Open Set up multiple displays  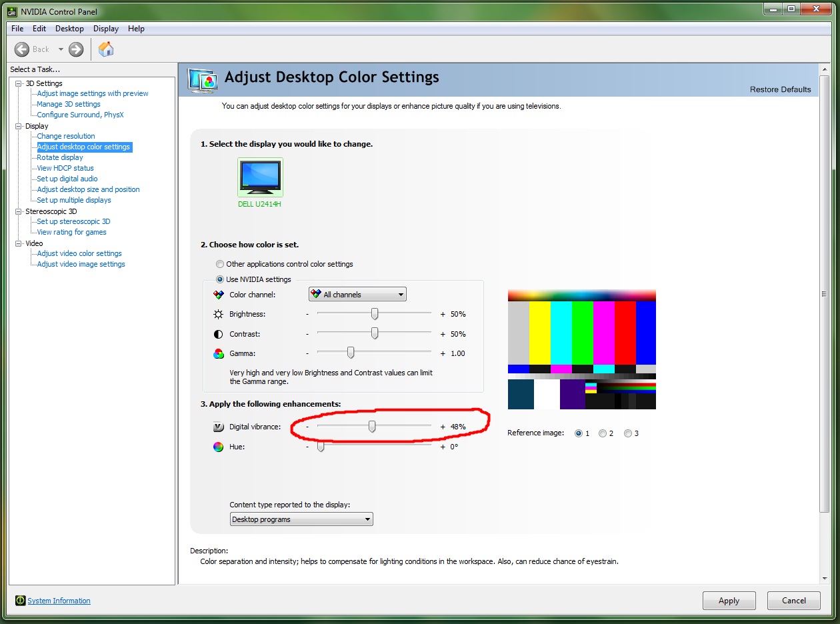74,200
